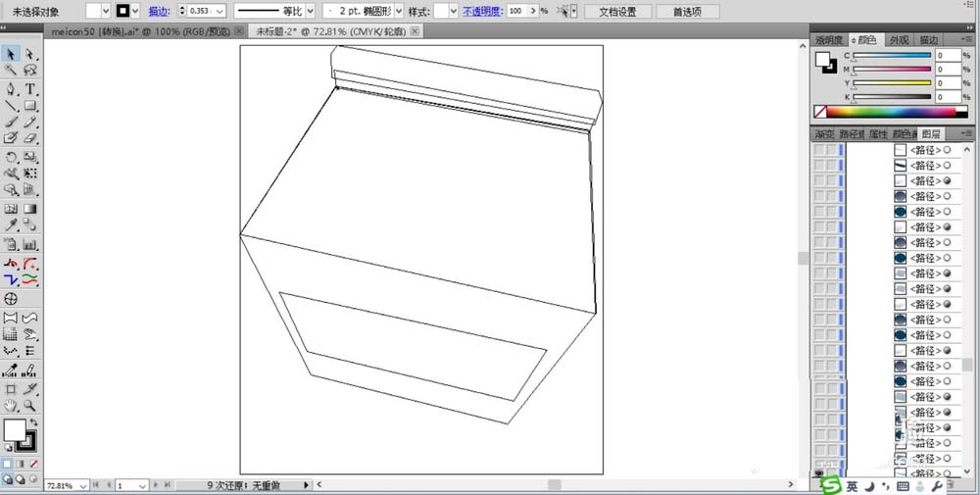Select the Type tool
The height and width of the screenshot is (495, 980).
(30, 89)
